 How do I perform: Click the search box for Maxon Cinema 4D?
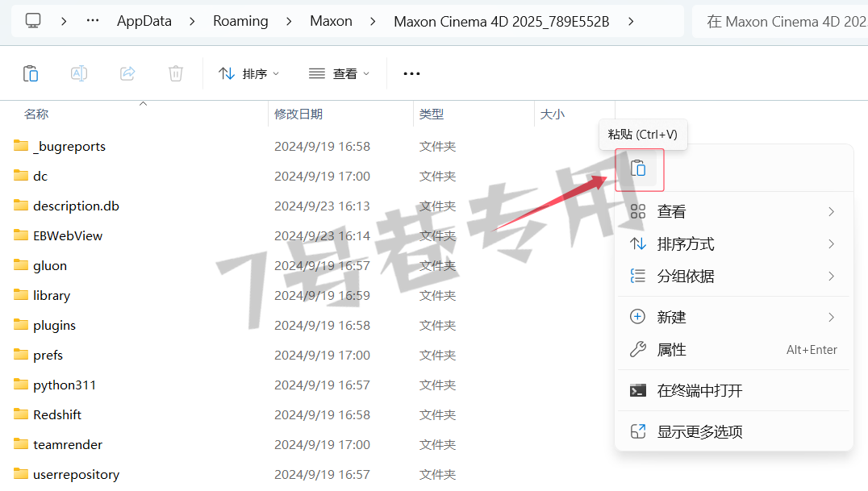[780, 22]
